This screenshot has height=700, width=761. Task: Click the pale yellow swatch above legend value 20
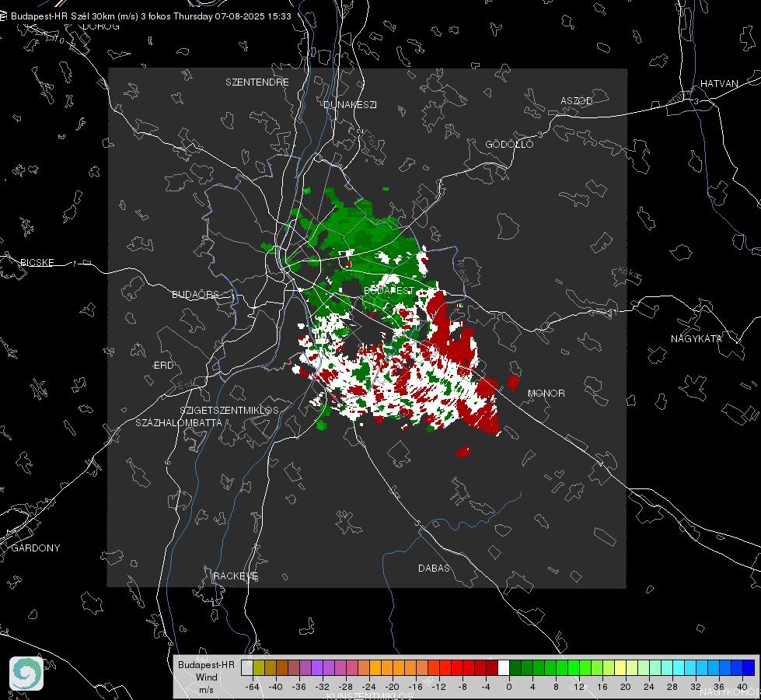[x=620, y=667]
